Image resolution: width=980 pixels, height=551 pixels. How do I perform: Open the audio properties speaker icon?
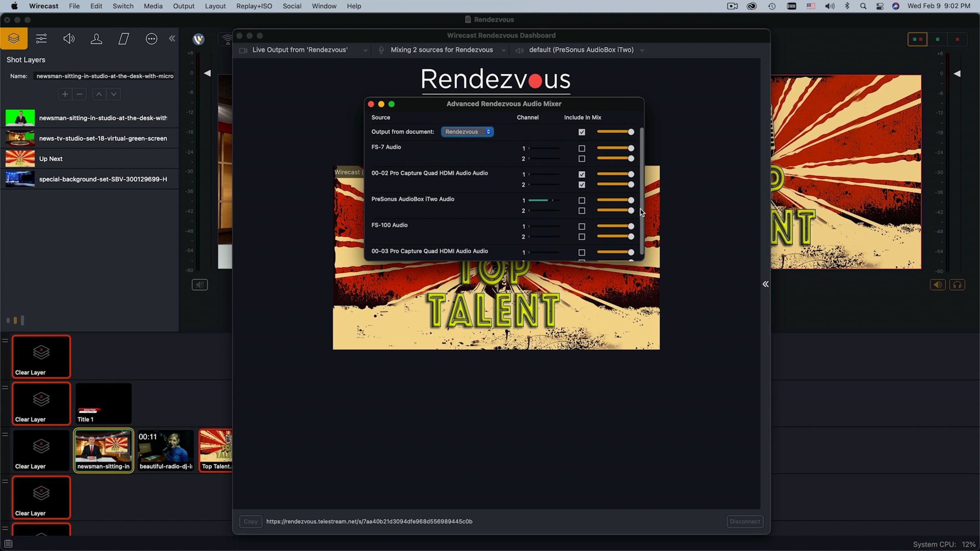pyautogui.click(x=69, y=39)
